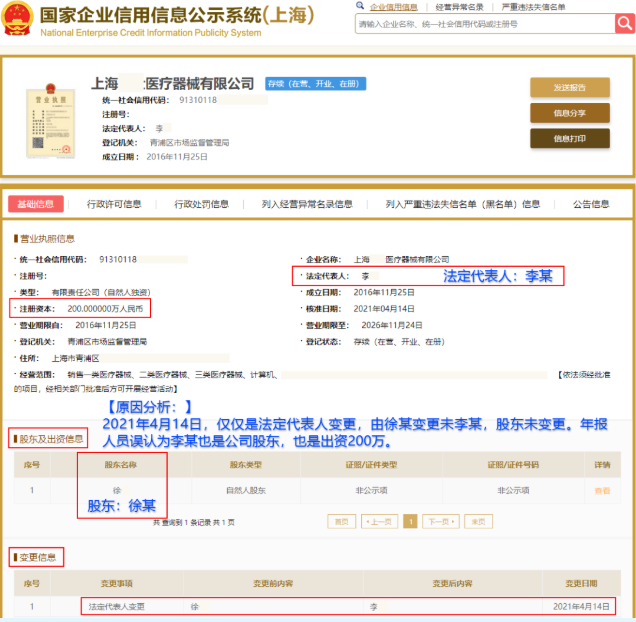Jump to last page with 末页 button
Screen dimensions: 636x622
click(478, 521)
